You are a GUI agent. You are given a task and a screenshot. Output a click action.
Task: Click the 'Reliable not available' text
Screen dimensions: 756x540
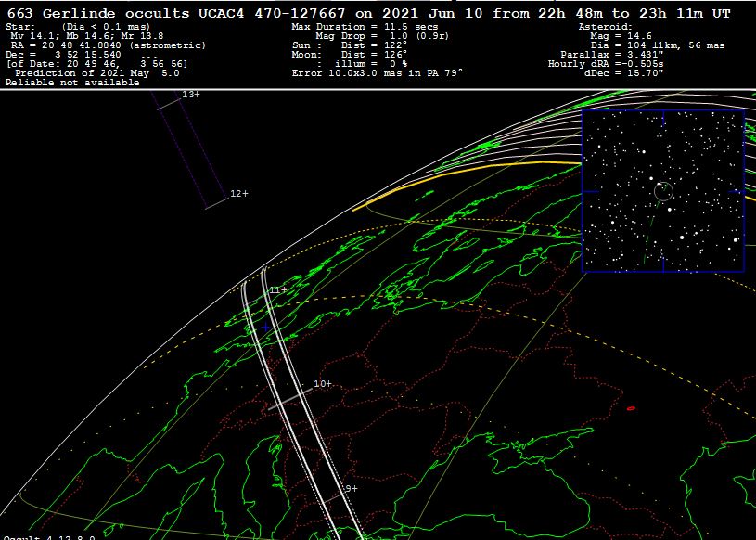tap(72, 83)
